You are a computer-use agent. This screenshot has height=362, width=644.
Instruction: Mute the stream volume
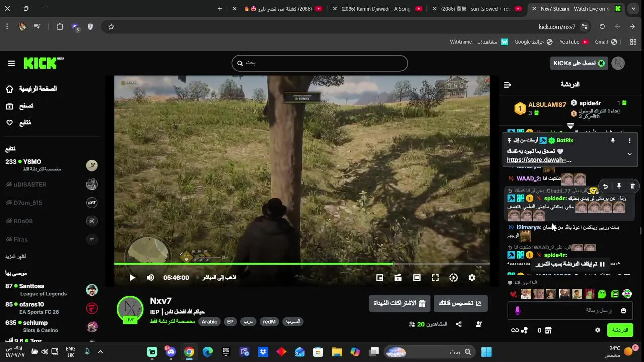click(x=150, y=278)
